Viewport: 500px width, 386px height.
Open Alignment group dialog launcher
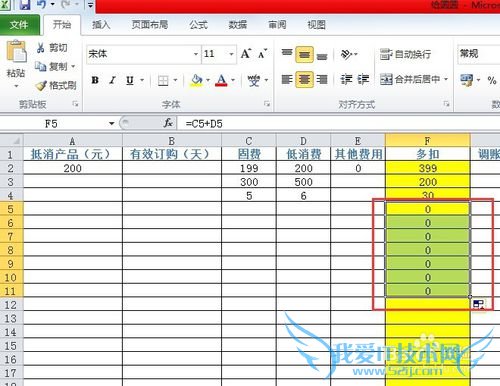click(446, 104)
